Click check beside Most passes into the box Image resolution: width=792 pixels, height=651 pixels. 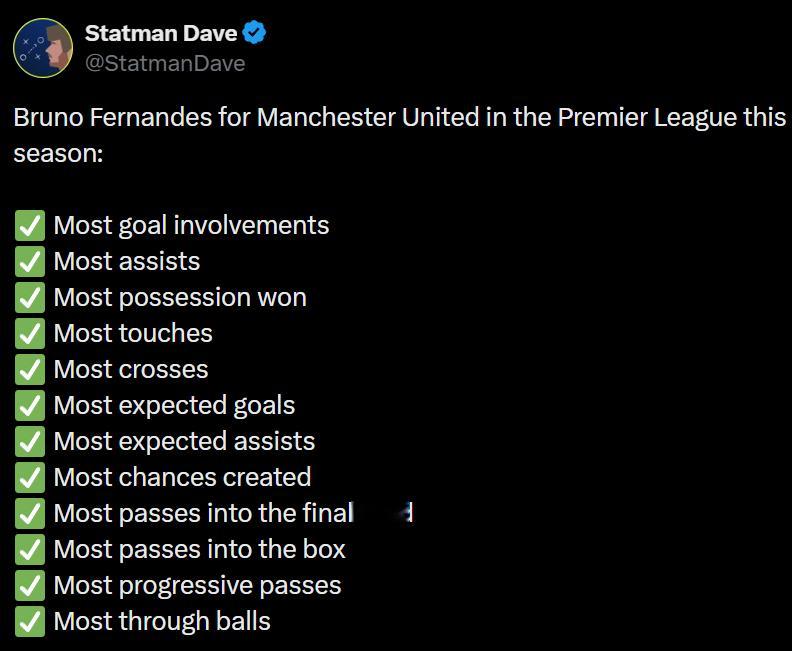(30, 550)
